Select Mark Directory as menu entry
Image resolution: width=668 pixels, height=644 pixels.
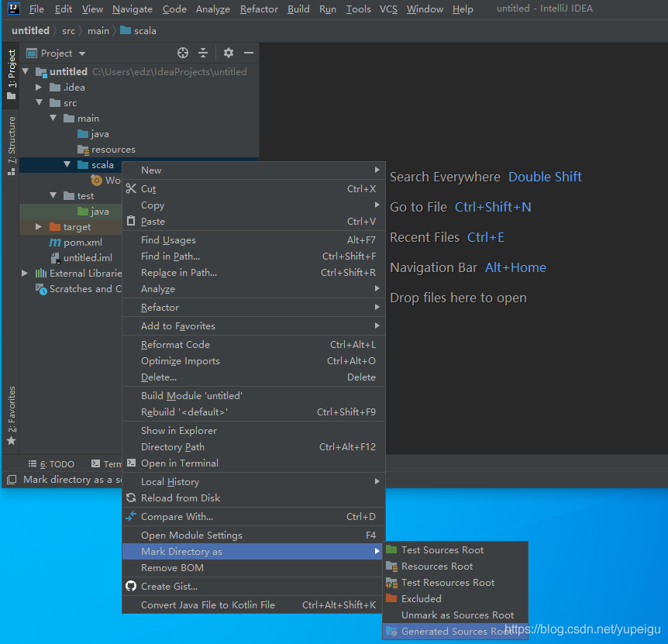[x=253, y=551]
